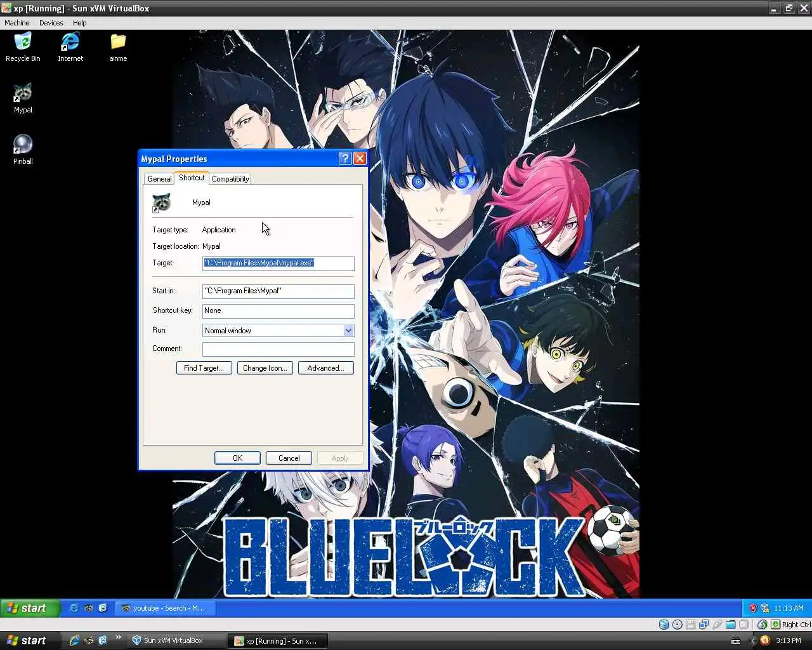Viewport: 812px width, 650px height.
Task: Launch Internet Explorer from XP quick launch
Action: pos(74,608)
